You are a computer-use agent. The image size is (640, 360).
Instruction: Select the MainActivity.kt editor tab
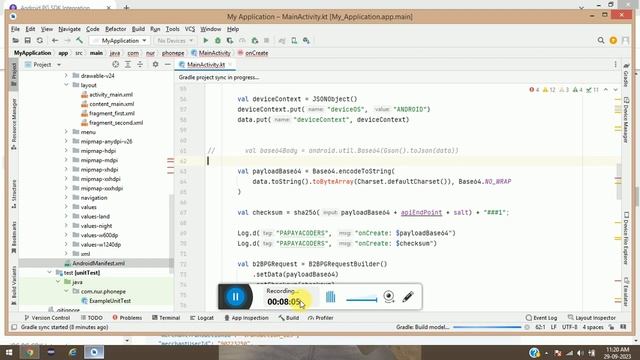click(205, 64)
